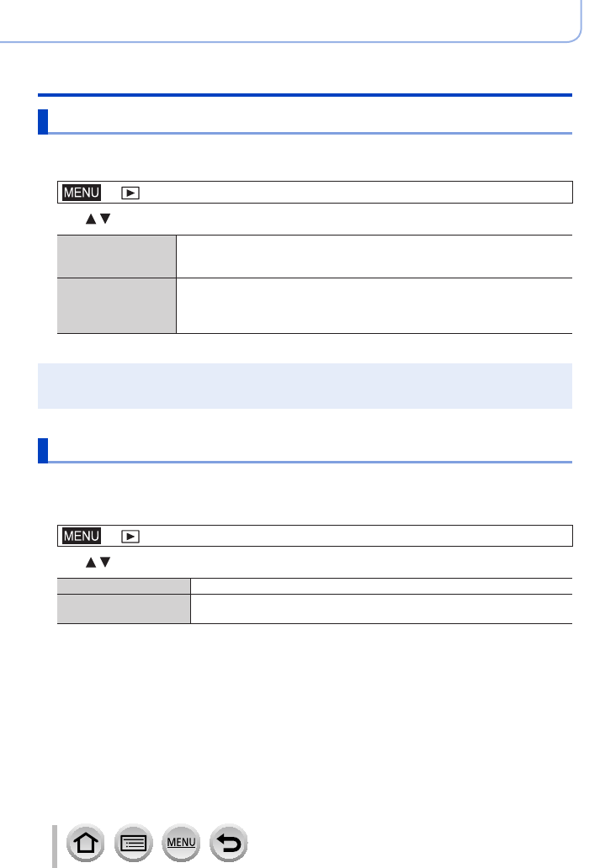Click the up arrow in second section
This screenshot has width=600, height=868.
coord(91,563)
